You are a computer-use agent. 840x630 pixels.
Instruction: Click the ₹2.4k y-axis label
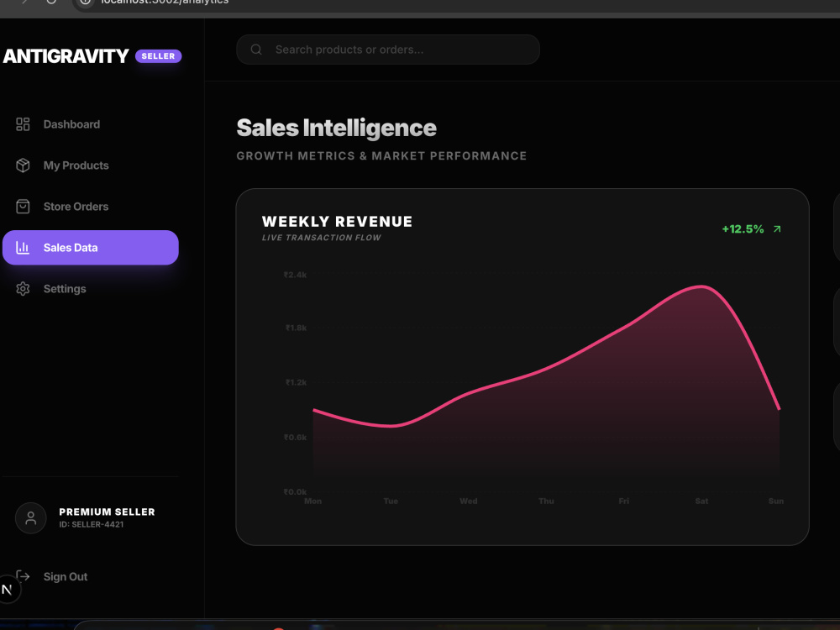[x=295, y=275]
